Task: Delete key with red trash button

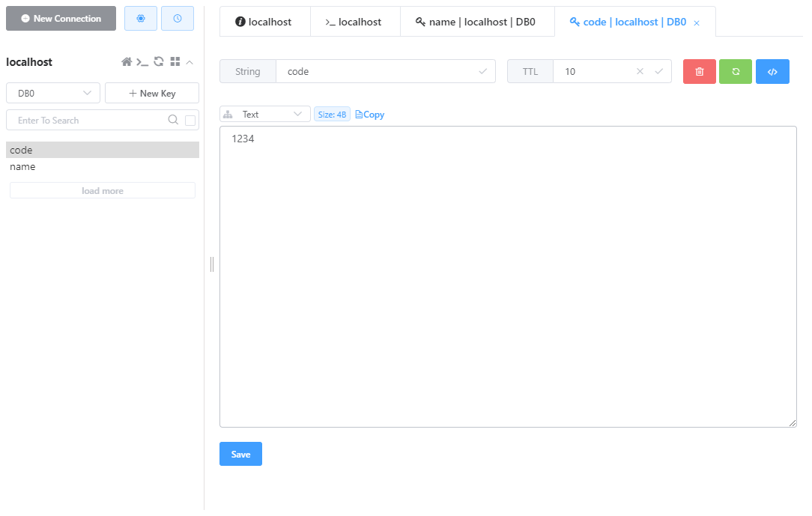Action: click(x=699, y=71)
